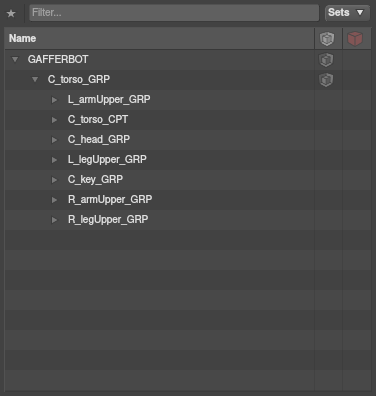Click the star bookmarks icon
Image resolution: width=376 pixels, height=396 pixels.
click(11, 13)
